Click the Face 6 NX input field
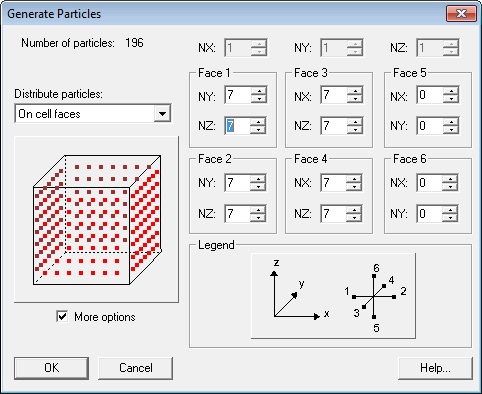This screenshot has width=482, height=394. coord(430,183)
